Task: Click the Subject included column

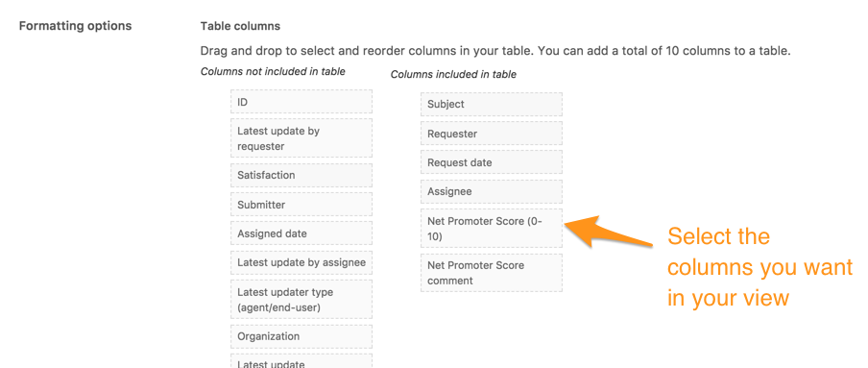Action: pos(491,104)
